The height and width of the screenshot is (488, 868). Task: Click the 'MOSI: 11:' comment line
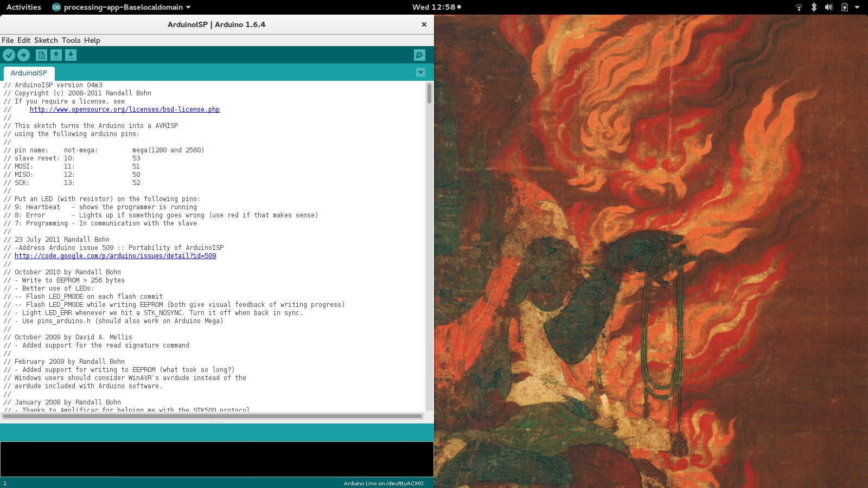pos(72,166)
